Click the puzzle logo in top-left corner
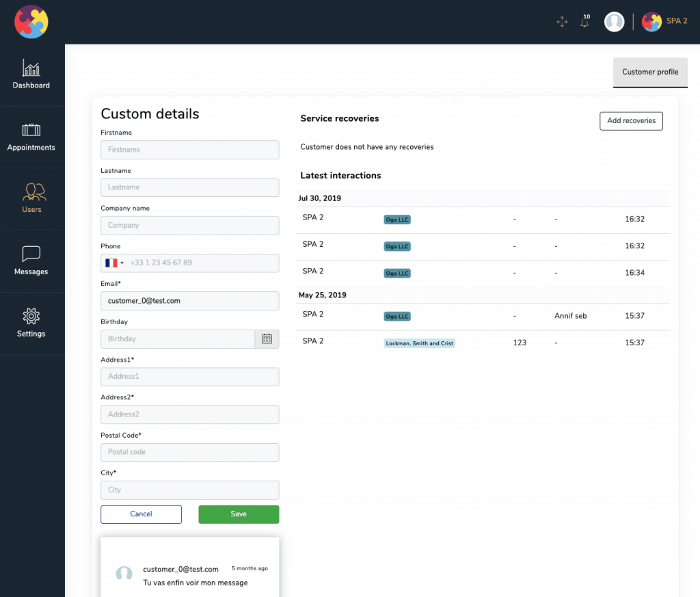Screen dimensions: 700x597 (x=31, y=22)
